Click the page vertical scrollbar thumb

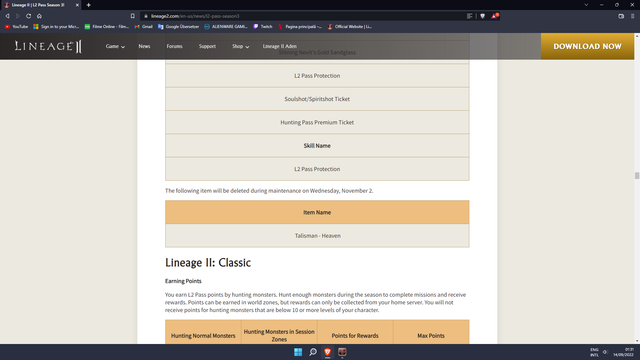tap(637, 176)
